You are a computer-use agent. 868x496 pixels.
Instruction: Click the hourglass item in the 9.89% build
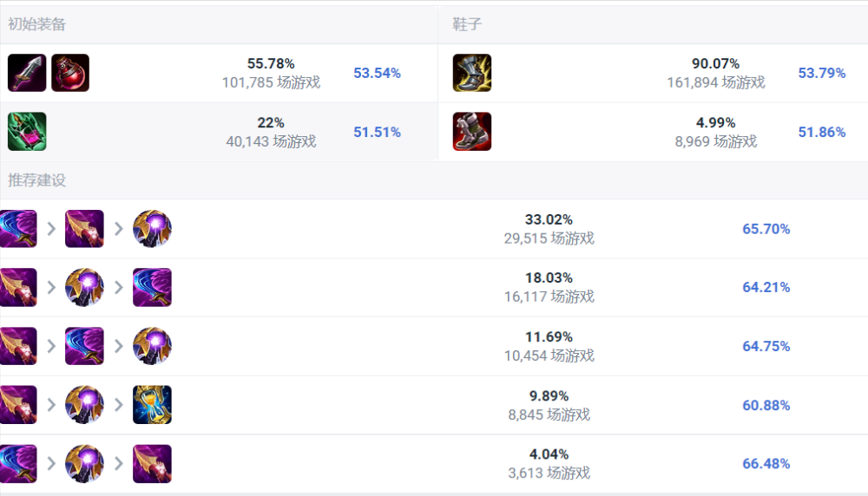pyautogui.click(x=152, y=405)
